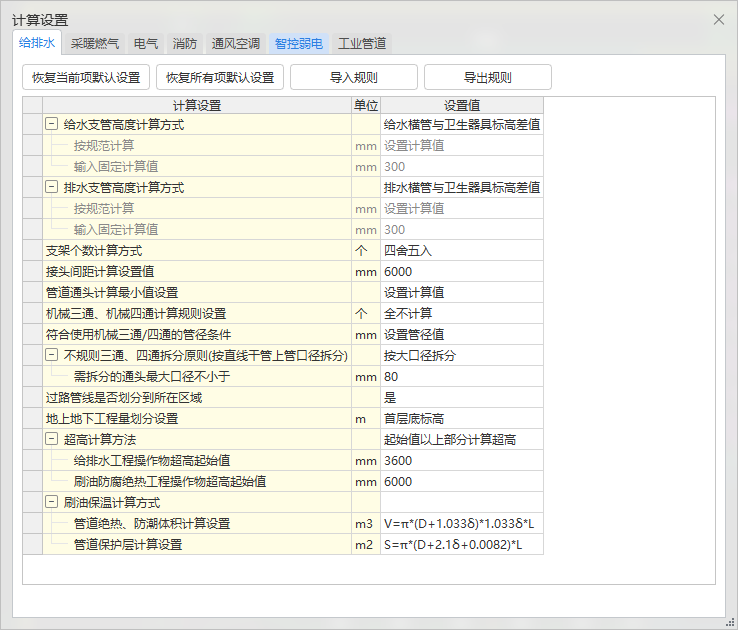Open the 通风空调 tab

click(236, 43)
